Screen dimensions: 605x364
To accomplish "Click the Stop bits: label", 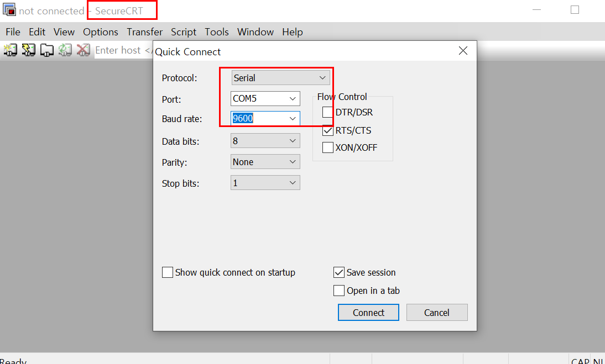I will pyautogui.click(x=181, y=184).
